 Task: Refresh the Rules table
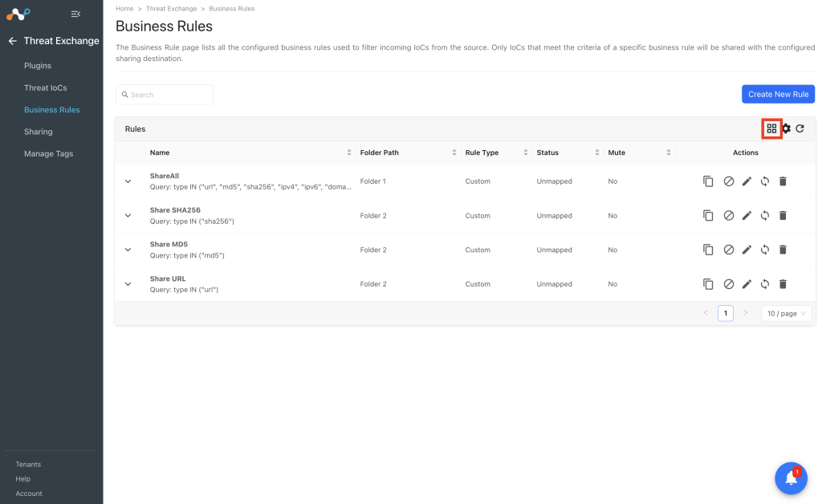point(800,128)
